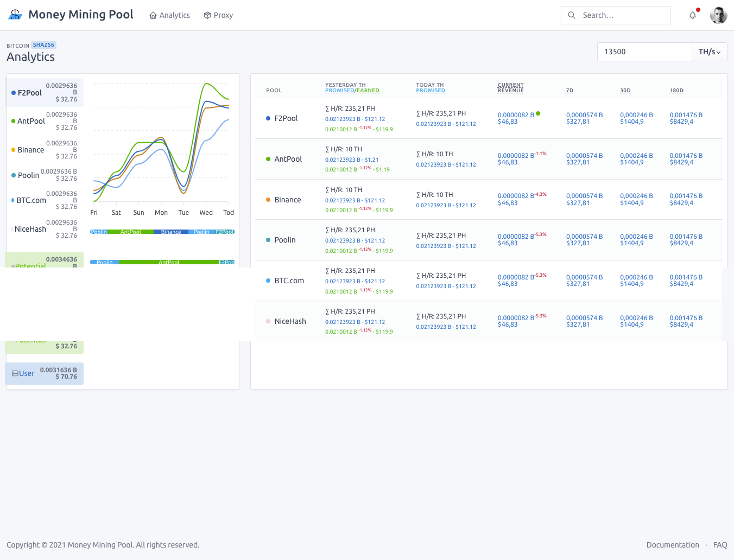Select AntPool row in pool table
This screenshot has width=734, height=560.
[x=489, y=159]
